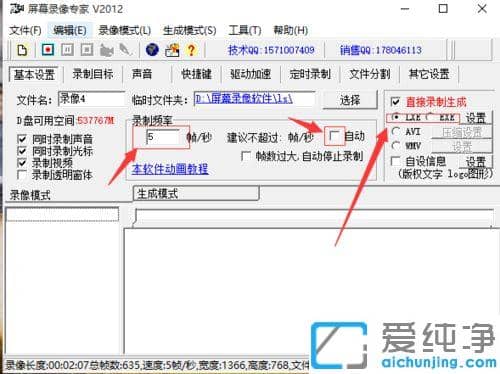Image resolution: width=500 pixels, height=374 pixels.
Task: Click the D盘可用空间 53776M label
Action: click(65, 120)
